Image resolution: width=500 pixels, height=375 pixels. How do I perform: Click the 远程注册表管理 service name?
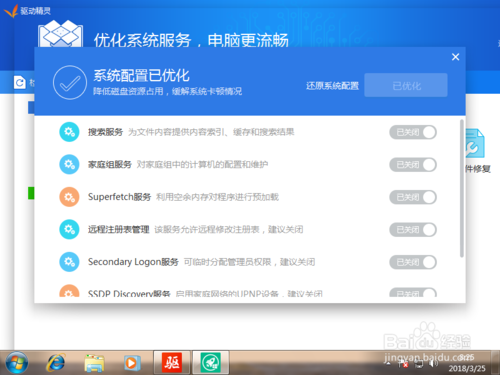tap(118, 230)
